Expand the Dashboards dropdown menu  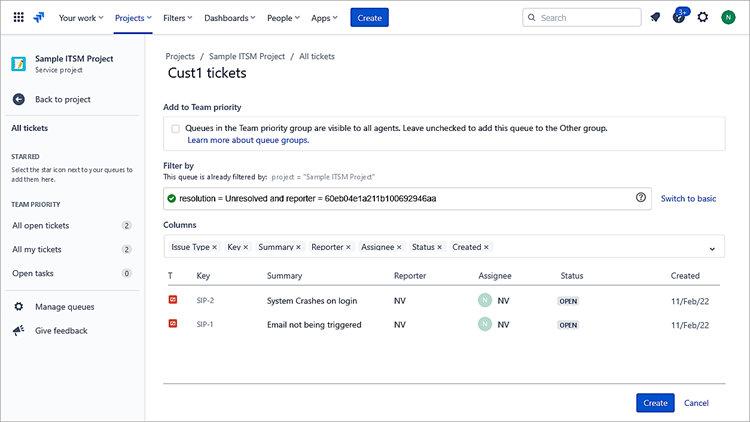tap(229, 17)
